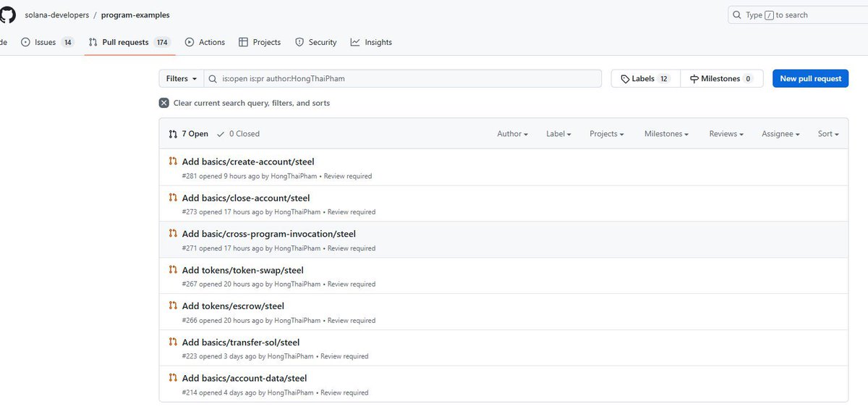
Task: Open the solana-developers organization link
Action: [56, 14]
